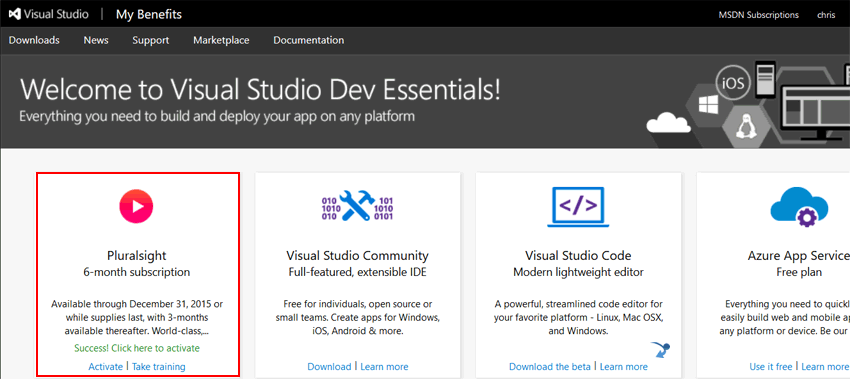Select the Pluralsight card title
Viewport: 850px width, 379px height.
[137, 255]
